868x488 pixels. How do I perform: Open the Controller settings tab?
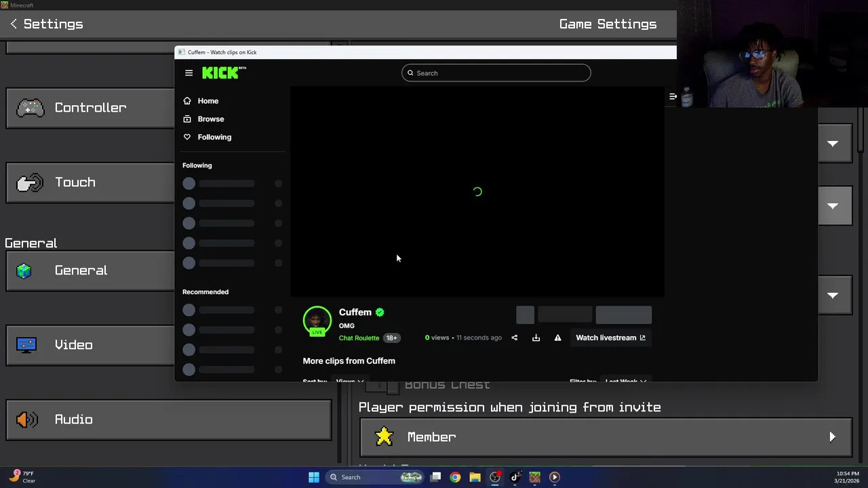coord(90,108)
